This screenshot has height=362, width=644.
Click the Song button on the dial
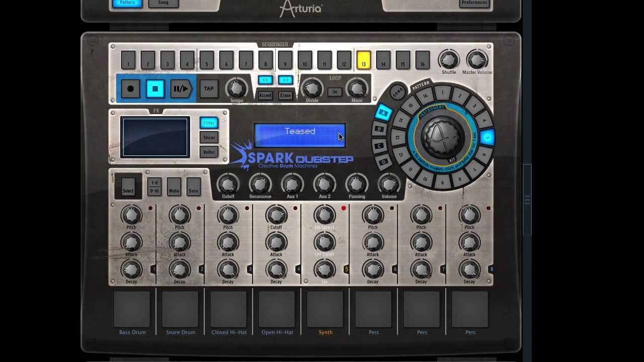(398, 92)
